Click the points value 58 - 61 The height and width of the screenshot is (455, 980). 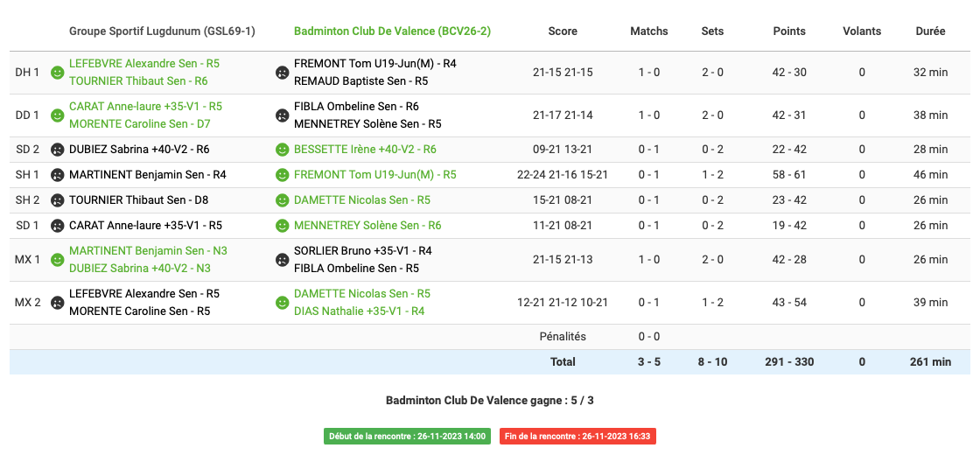click(789, 175)
